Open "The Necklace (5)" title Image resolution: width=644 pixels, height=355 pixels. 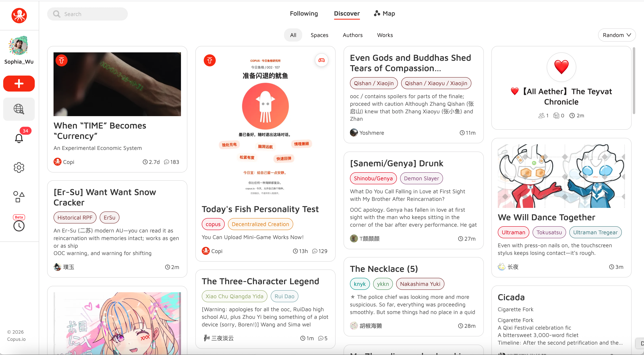(384, 269)
